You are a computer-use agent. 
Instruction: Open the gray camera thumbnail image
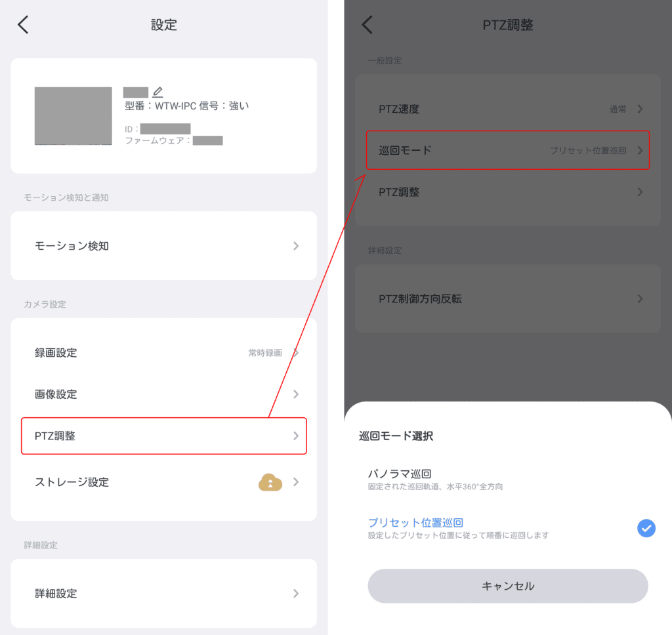73,115
